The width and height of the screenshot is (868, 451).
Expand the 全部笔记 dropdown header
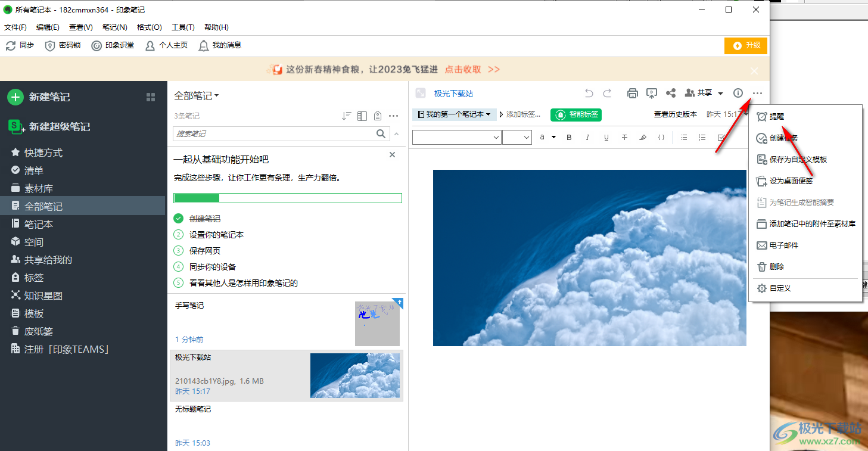197,96
